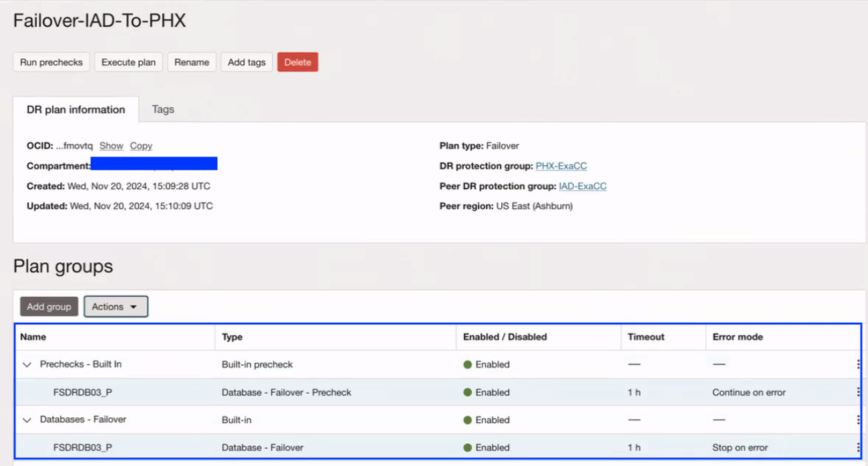
Task: Open IAD-ExaCC peer protection group link
Action: point(583,186)
